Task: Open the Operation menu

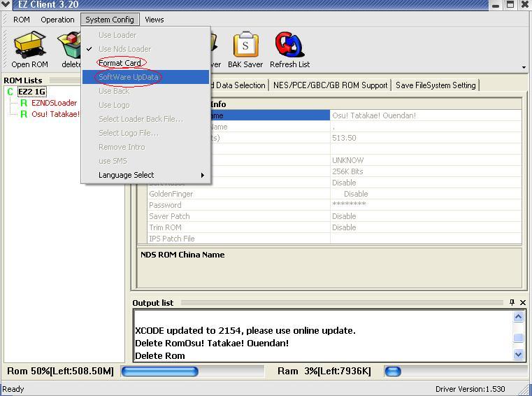Action: click(x=57, y=20)
